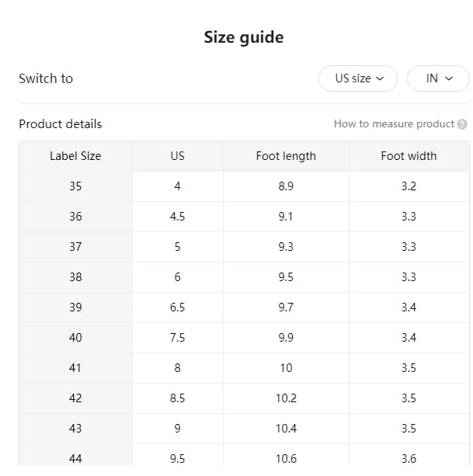Click the Foot length column header
Viewport: 473px width, 476px height.
coord(286,156)
